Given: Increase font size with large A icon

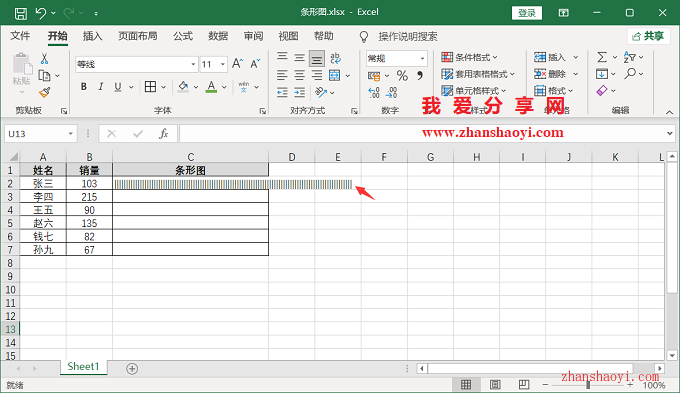Looking at the screenshot, I should point(237,64).
